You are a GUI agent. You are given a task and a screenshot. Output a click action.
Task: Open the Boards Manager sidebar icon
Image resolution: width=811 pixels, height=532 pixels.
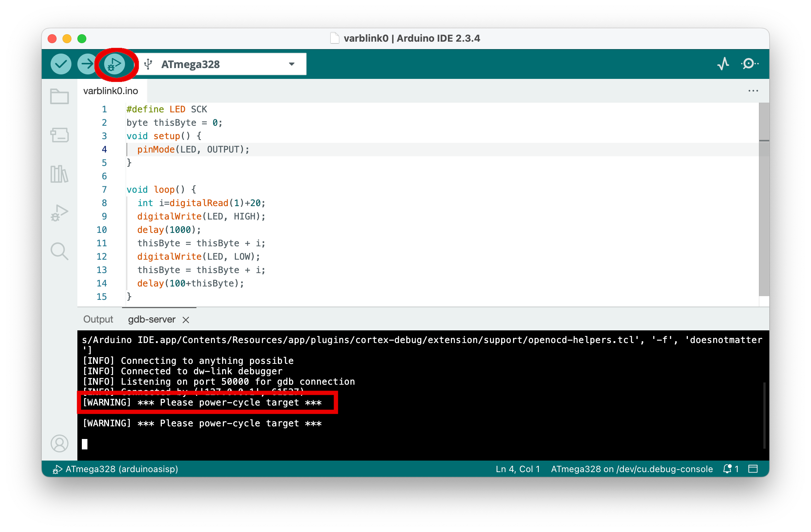pyautogui.click(x=60, y=135)
